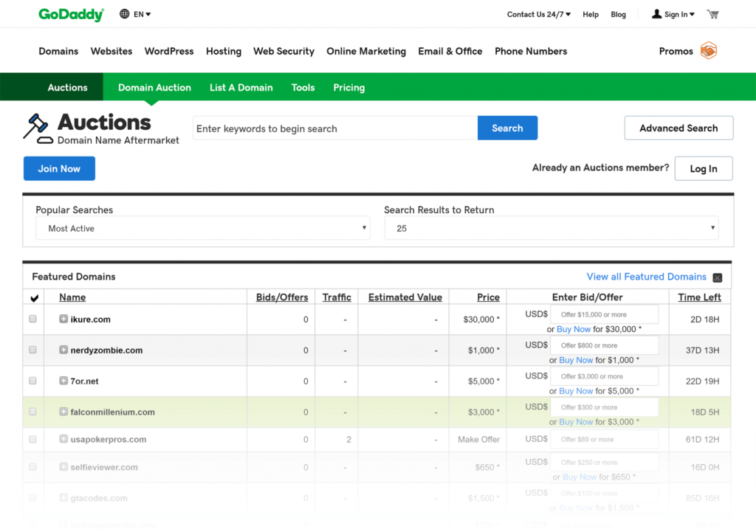
Task: Open the shopping cart
Action: [x=712, y=14]
